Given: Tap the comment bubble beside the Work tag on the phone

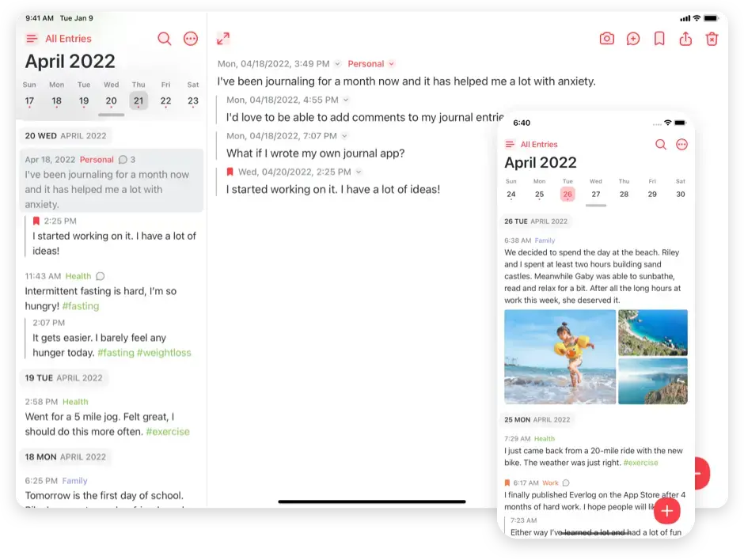Looking at the screenshot, I should coord(566,482).
